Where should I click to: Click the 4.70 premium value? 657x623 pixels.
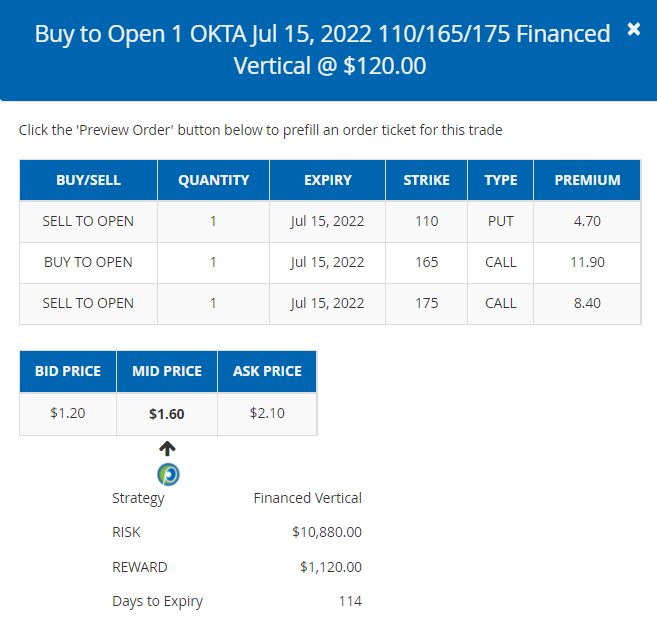tap(587, 221)
